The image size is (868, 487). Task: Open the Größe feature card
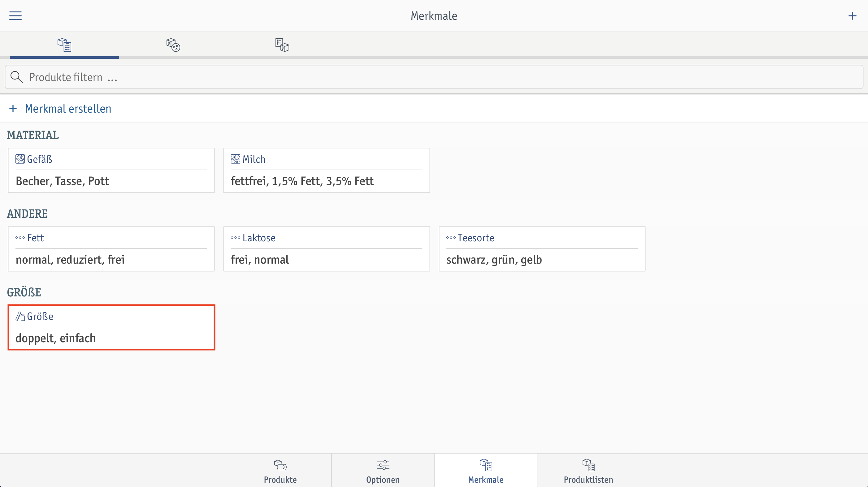click(x=111, y=327)
